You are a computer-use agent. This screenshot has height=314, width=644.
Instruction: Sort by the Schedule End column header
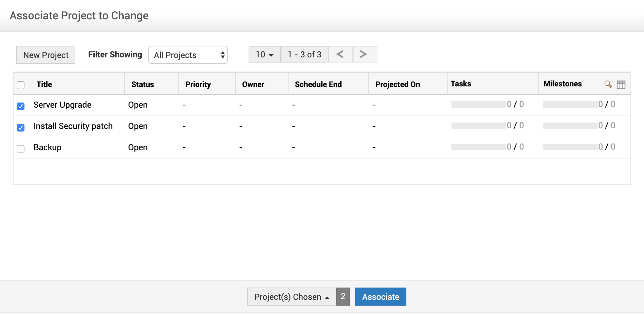pos(318,84)
